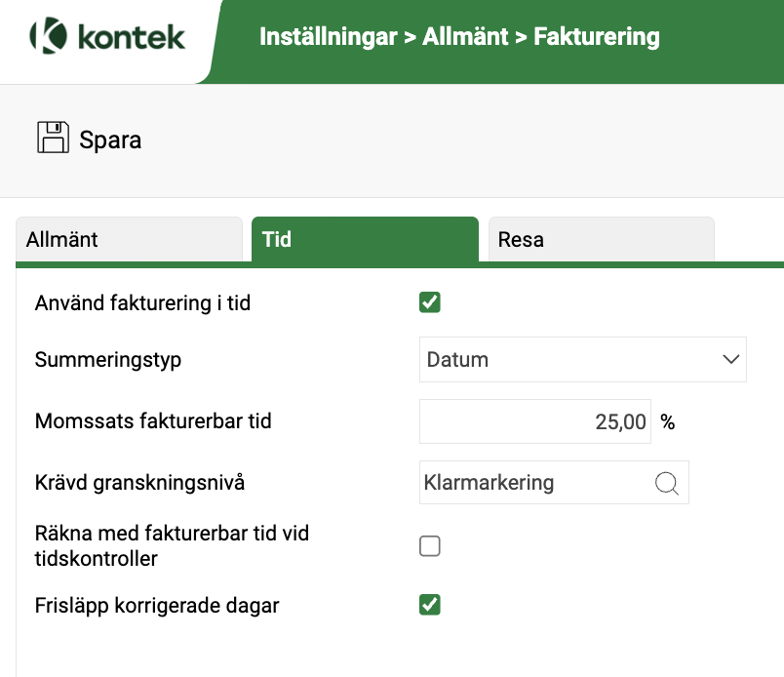Open the Summeringstyp Datum dropdown
784x677 pixels.
(583, 359)
